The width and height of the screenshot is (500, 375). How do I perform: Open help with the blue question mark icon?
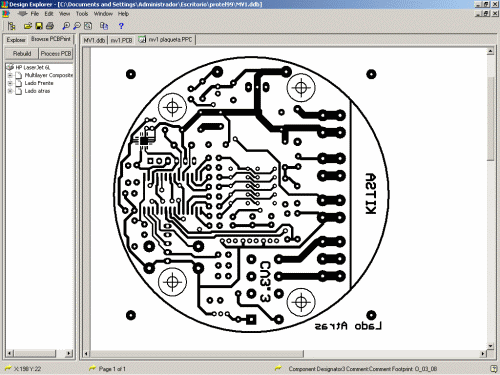(121, 26)
